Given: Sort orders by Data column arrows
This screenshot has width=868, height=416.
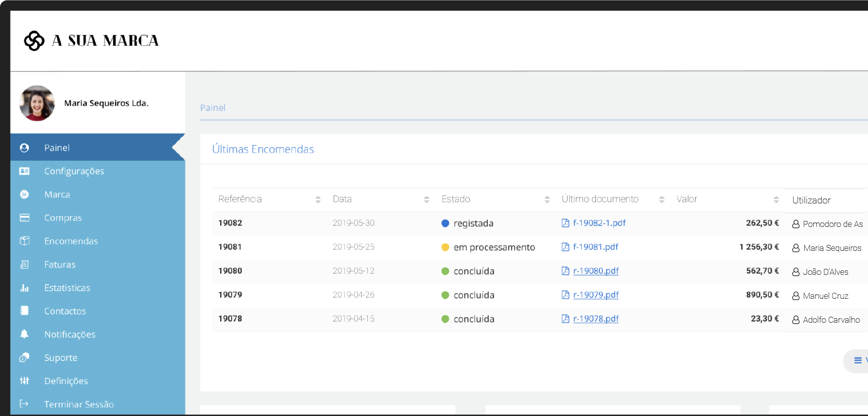Looking at the screenshot, I should click(x=427, y=200).
